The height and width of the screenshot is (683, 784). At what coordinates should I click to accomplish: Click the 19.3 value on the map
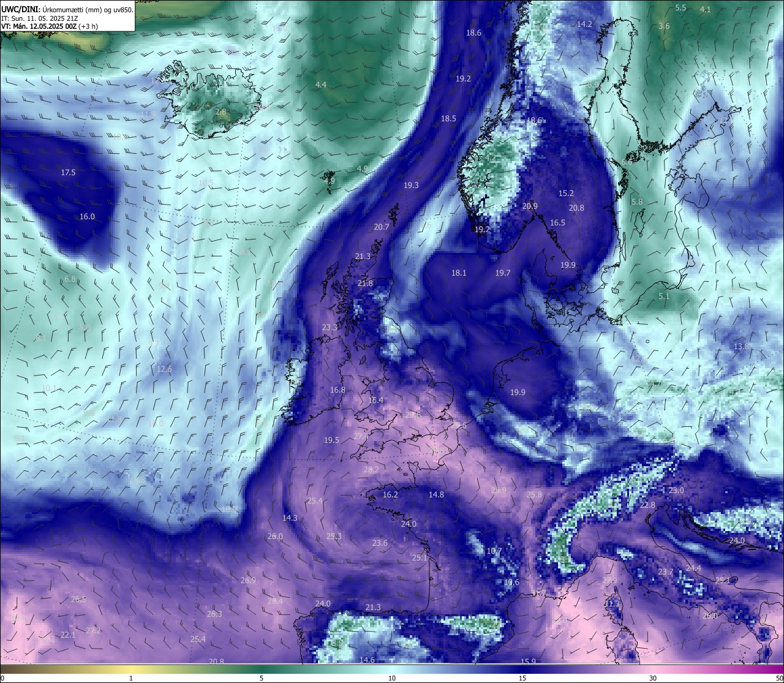coord(411,186)
